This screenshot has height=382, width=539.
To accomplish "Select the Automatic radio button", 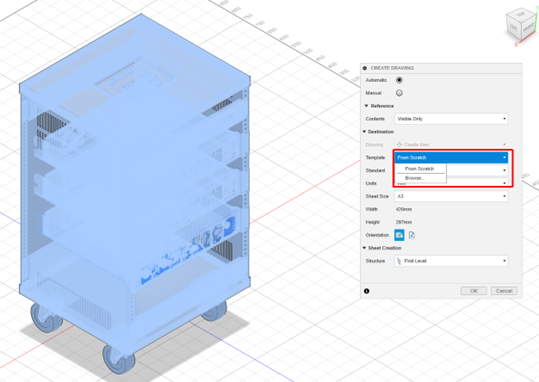I will (399, 80).
